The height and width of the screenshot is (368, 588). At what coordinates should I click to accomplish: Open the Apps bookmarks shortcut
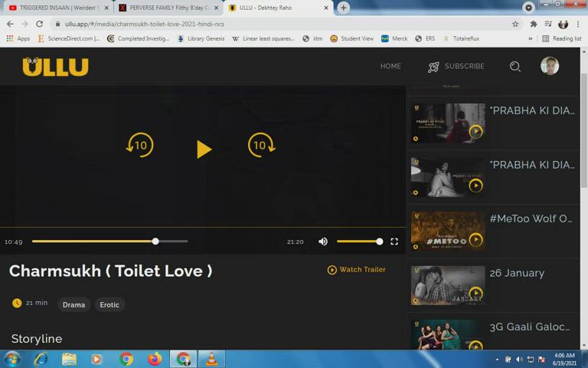pos(18,38)
